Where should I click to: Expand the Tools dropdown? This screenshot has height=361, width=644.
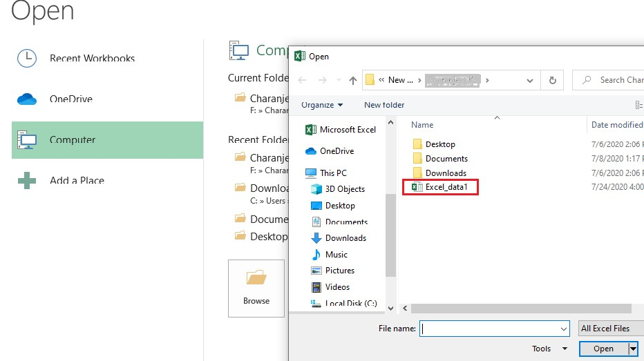click(x=549, y=349)
